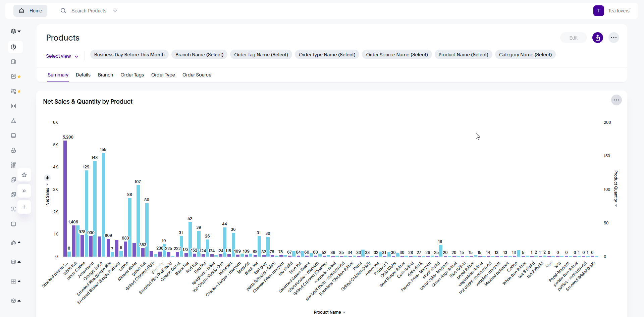Screen dimensions: 644x317
Task: Click the Edit button
Action: pyautogui.click(x=574, y=38)
